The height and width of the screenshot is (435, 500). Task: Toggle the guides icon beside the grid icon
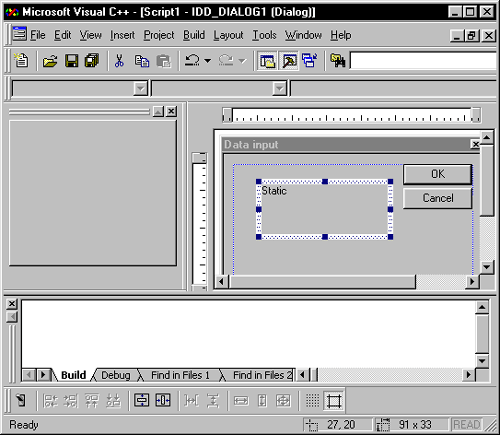point(334,401)
